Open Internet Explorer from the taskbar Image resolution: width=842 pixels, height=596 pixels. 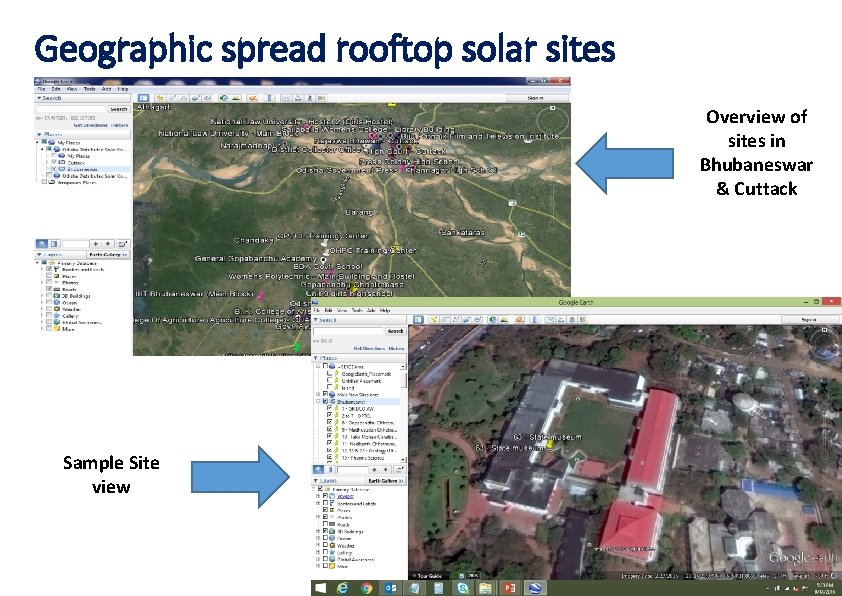point(342,588)
